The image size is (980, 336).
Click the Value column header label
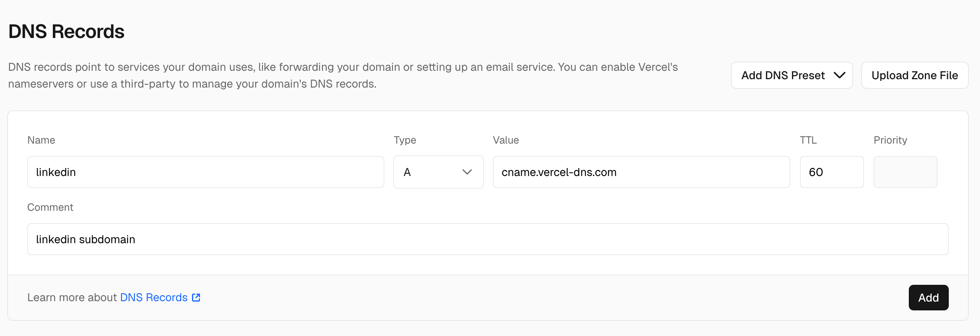coord(505,140)
